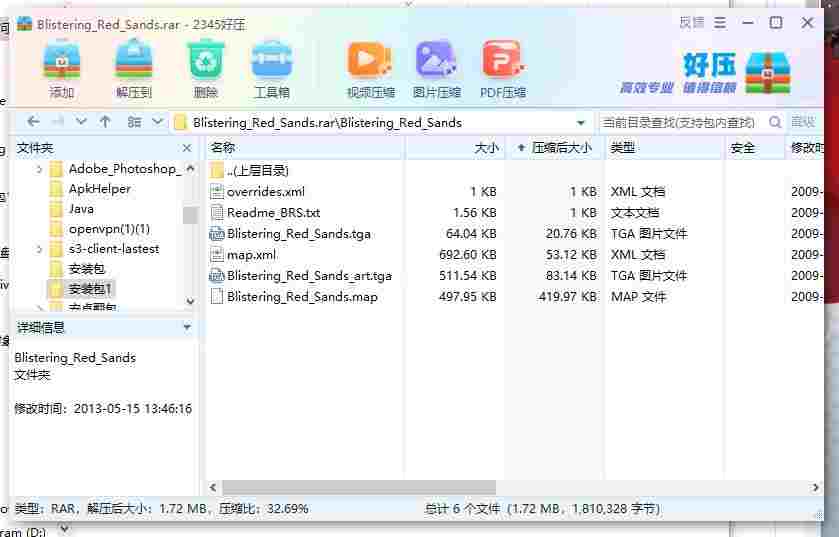Open the hamburger menu in title bar
Image resolution: width=839 pixels, height=537 pixels.
pos(720,22)
